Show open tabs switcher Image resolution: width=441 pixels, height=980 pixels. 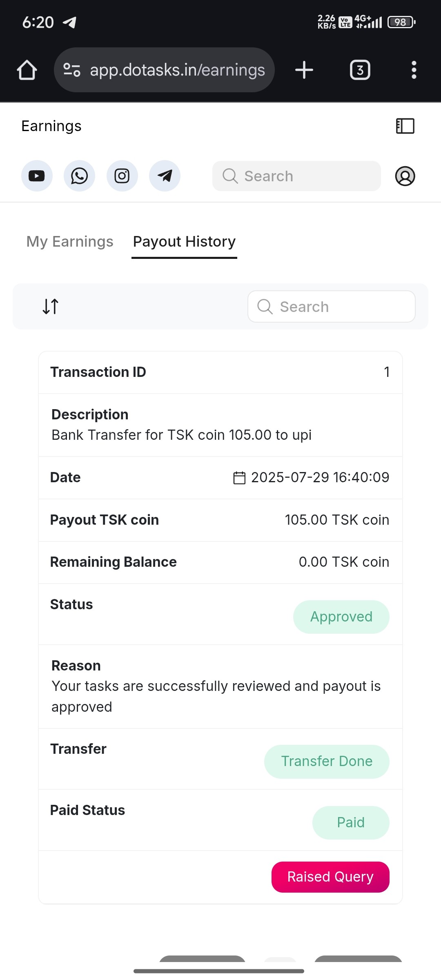coord(360,70)
